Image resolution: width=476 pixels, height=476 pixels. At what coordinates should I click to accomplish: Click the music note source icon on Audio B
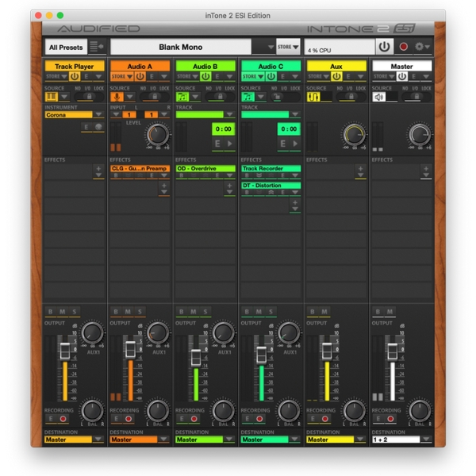pos(182,97)
